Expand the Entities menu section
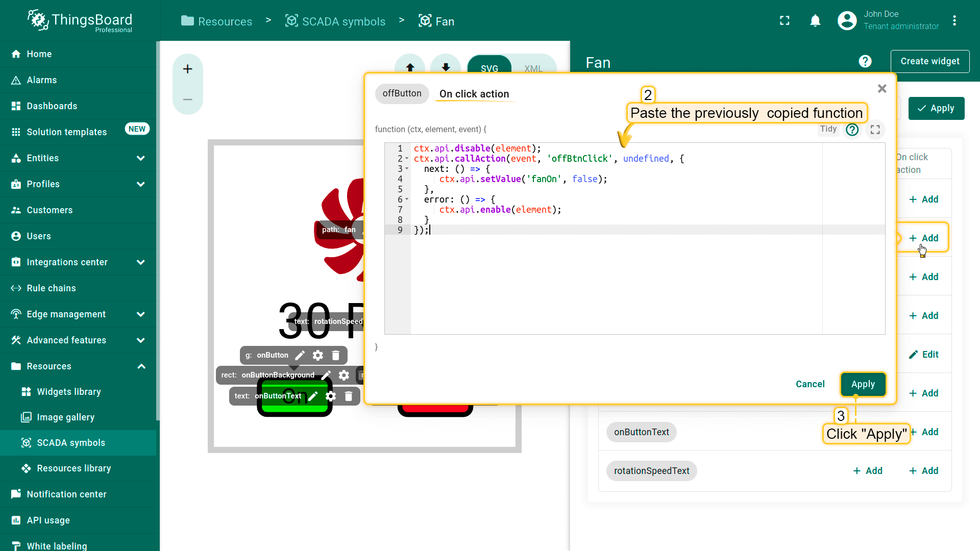Image resolution: width=980 pixels, height=551 pixels. point(140,158)
